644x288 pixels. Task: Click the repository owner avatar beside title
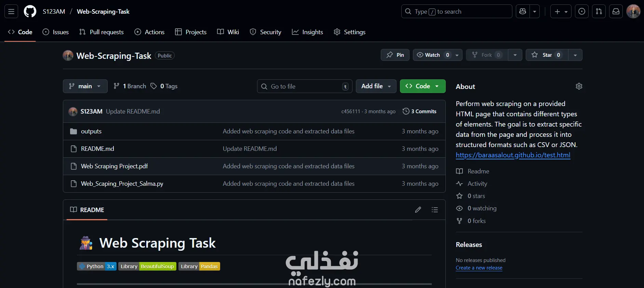(68, 55)
